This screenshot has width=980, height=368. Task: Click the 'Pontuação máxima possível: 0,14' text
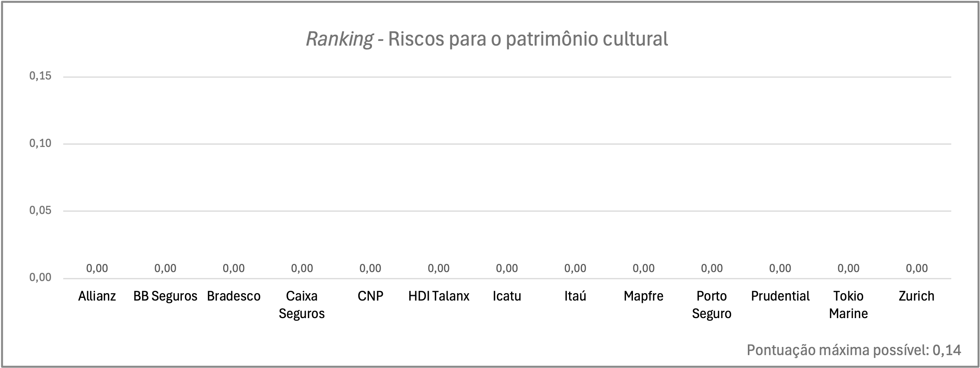click(854, 350)
